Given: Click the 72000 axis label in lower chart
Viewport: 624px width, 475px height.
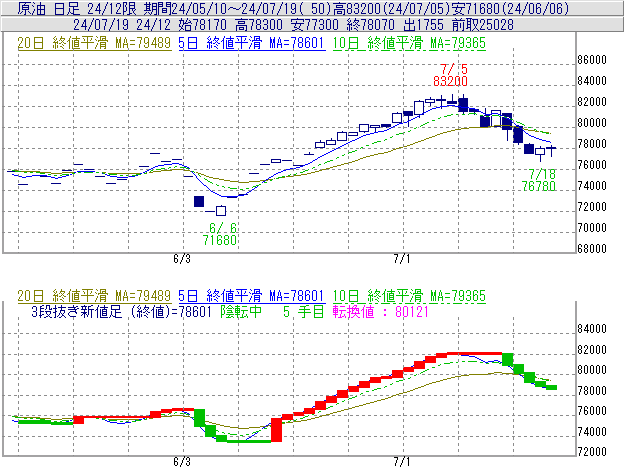Looking at the screenshot, I should pos(592,452).
